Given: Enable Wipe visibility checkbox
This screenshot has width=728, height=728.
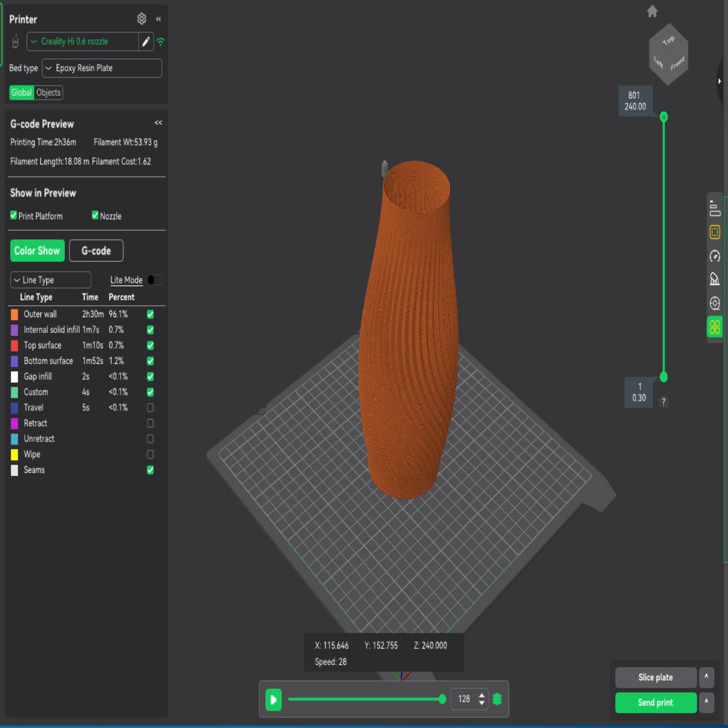Looking at the screenshot, I should (x=150, y=454).
